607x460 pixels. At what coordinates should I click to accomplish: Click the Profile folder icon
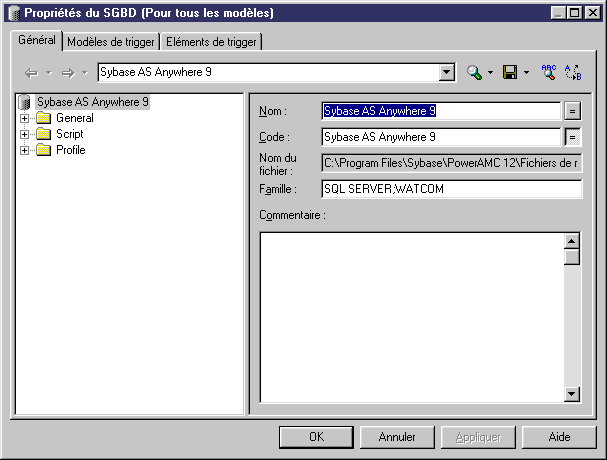pyautogui.click(x=43, y=150)
